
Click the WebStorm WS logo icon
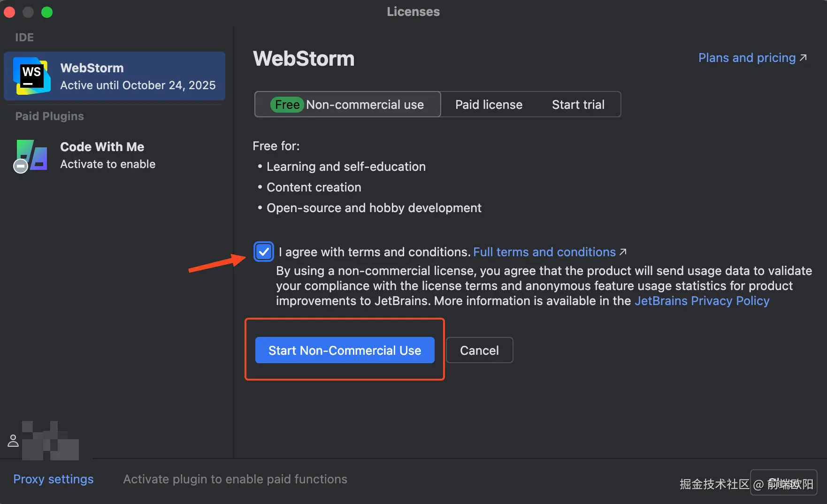click(31, 76)
